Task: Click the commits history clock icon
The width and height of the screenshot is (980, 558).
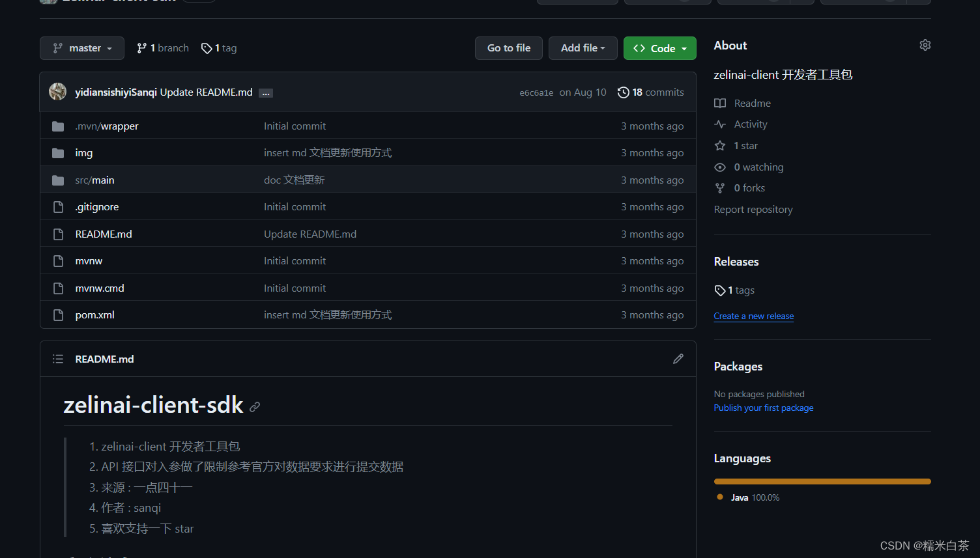Action: point(624,92)
